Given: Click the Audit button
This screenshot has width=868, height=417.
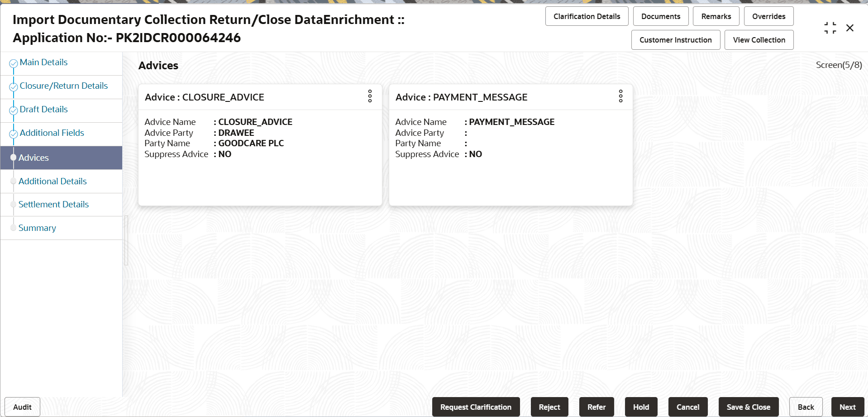Looking at the screenshot, I should pos(22,407).
